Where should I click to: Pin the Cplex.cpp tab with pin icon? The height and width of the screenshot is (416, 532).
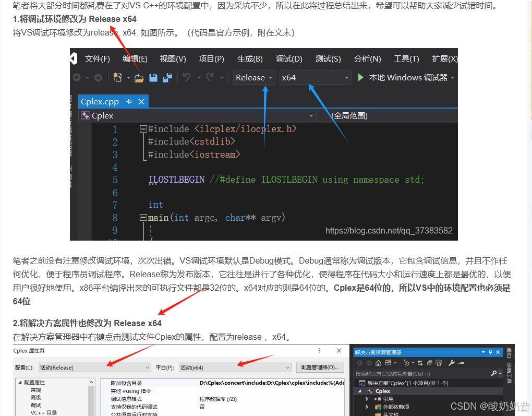click(129, 102)
